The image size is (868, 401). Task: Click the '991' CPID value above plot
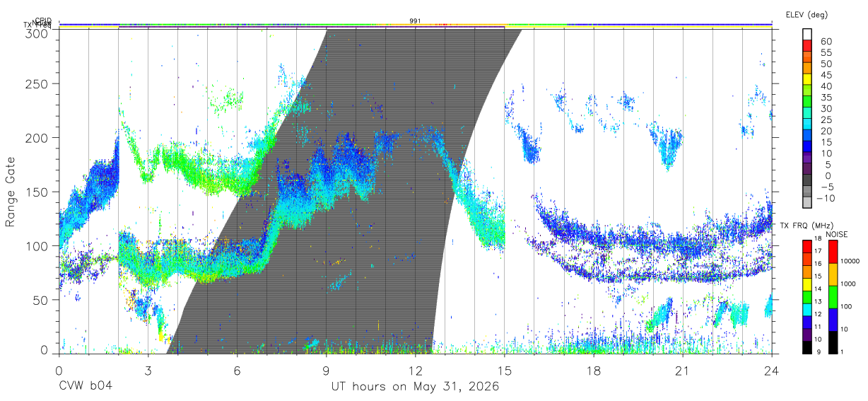(x=416, y=21)
